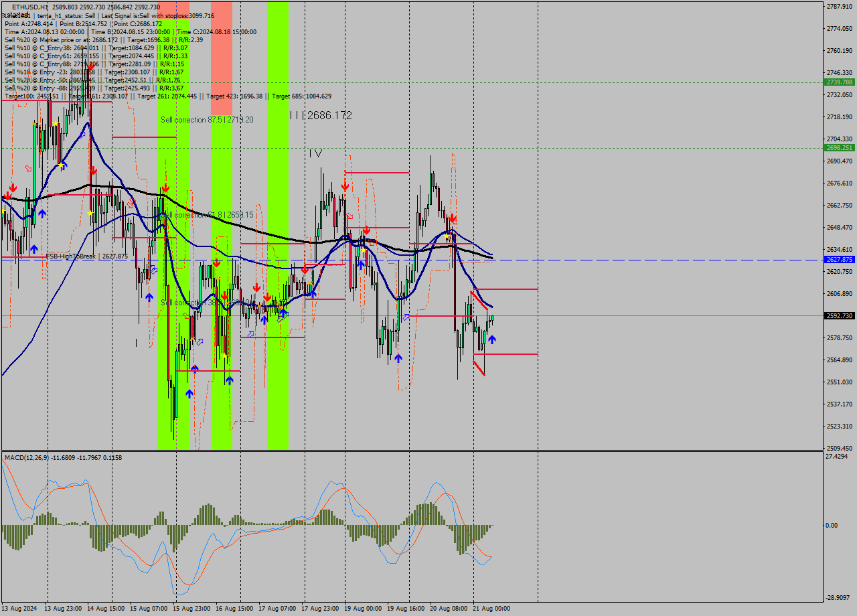Click the Point A:2748.414 info line
The width and height of the screenshot is (857, 616).
83,23
